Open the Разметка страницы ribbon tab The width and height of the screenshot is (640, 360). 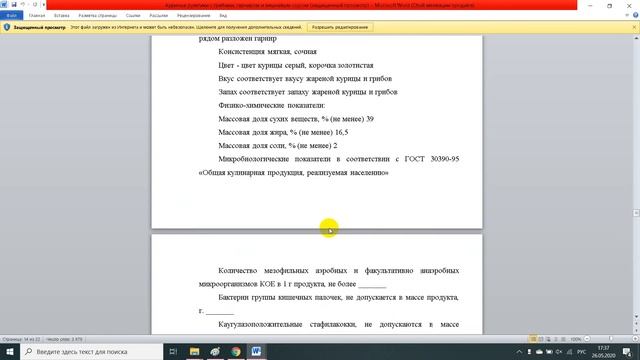pyautogui.click(x=98, y=16)
